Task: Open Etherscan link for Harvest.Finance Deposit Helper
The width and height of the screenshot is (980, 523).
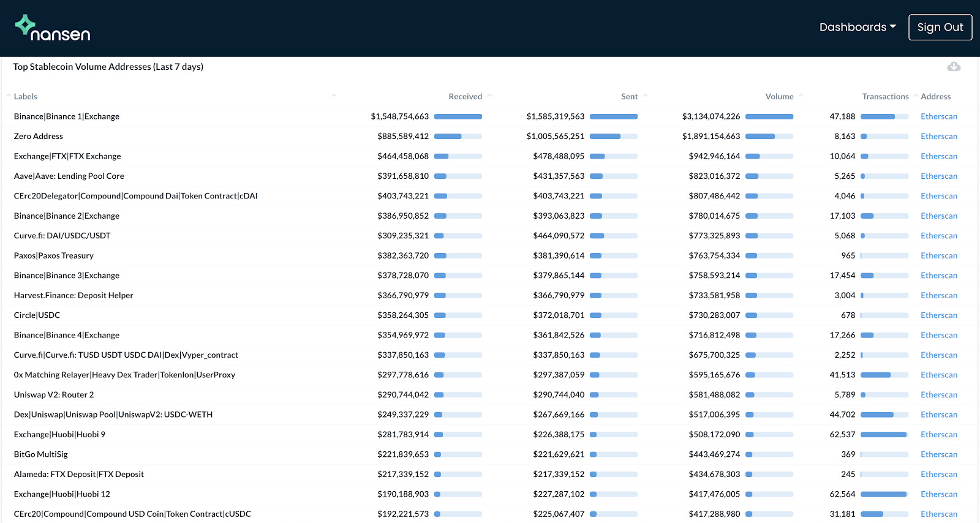Action: coord(939,295)
